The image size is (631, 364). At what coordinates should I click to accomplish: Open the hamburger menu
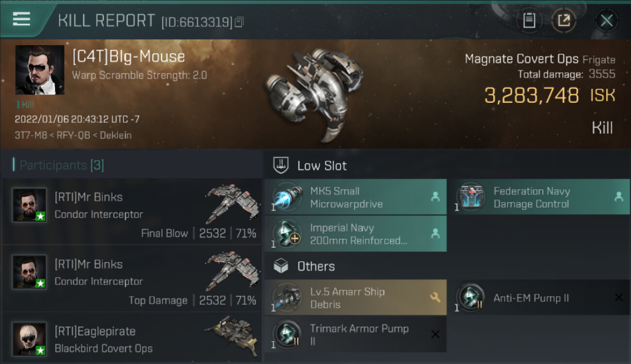(21, 19)
